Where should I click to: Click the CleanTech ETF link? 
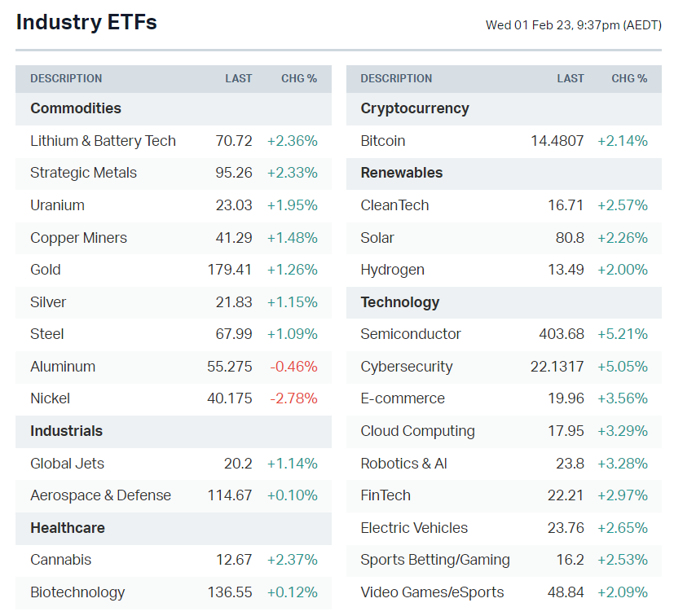(x=394, y=205)
